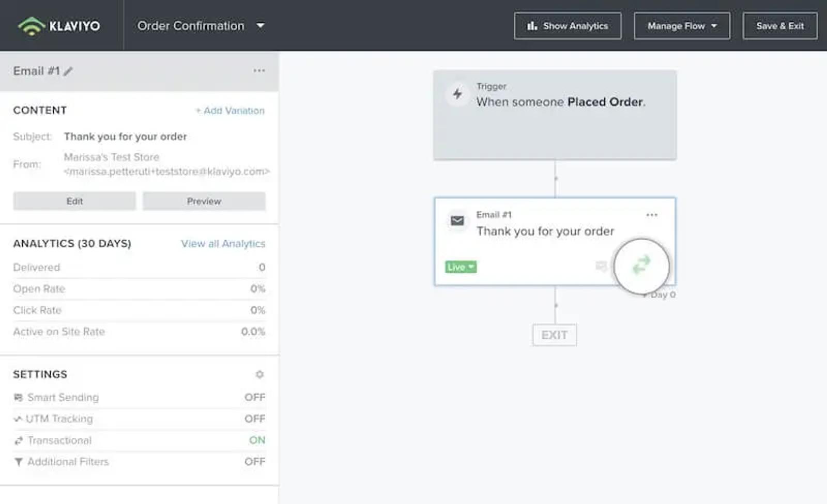The image size is (827, 504).
Task: Click the UTM Tracking icon in Settings
Action: 18,419
